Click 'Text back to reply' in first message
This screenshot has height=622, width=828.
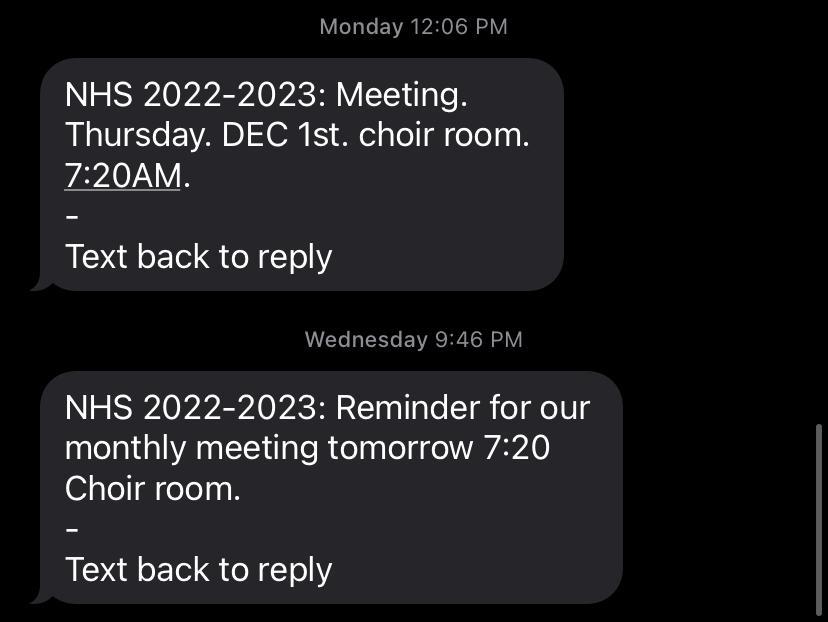tap(198, 257)
